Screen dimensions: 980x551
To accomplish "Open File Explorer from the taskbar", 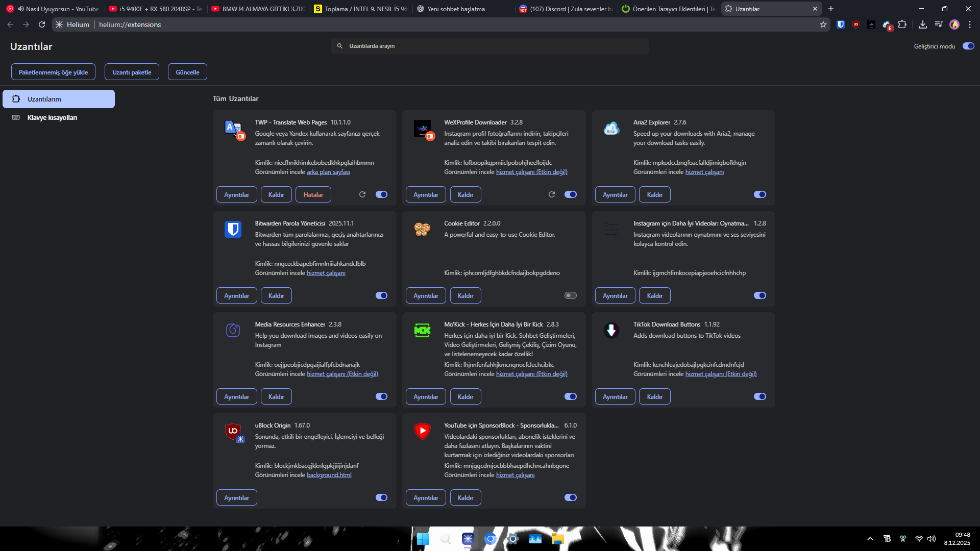I will click(558, 539).
